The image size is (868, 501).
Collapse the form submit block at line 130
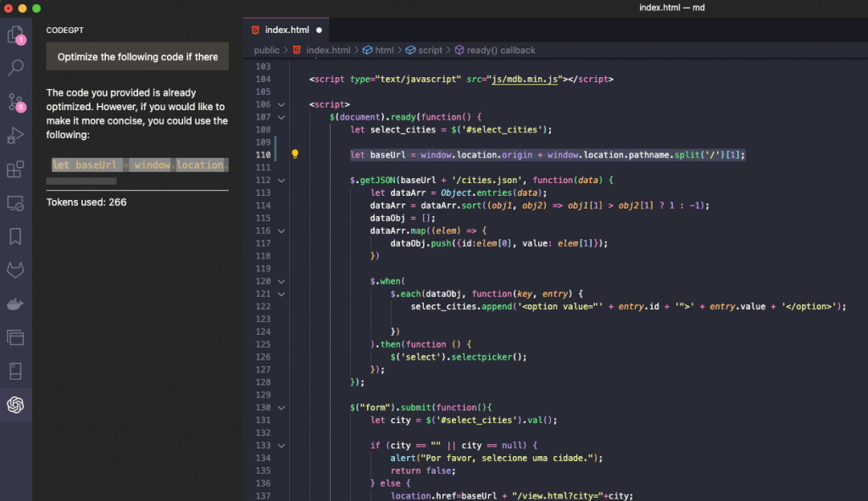[x=281, y=408]
